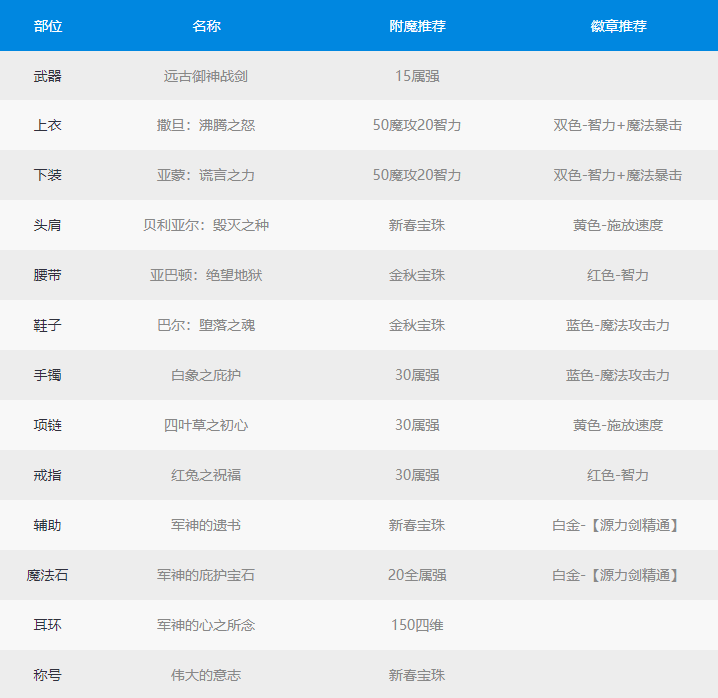Select the 四叶草之初心 necklace cell

206,426
